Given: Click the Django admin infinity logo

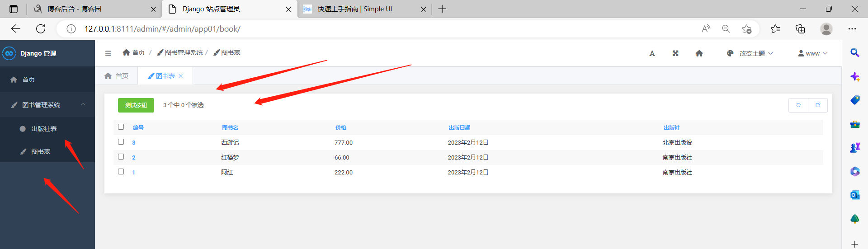Looking at the screenshot, I should (x=9, y=53).
